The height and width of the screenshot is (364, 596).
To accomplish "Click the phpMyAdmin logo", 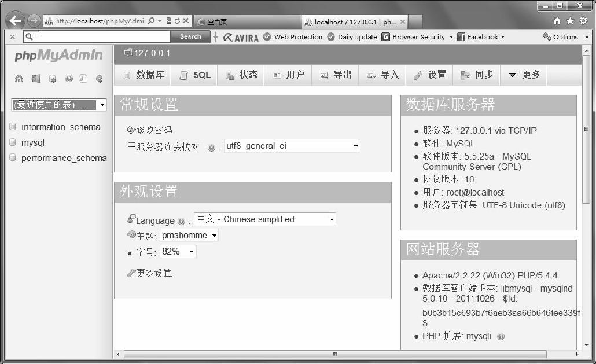I will (58, 56).
